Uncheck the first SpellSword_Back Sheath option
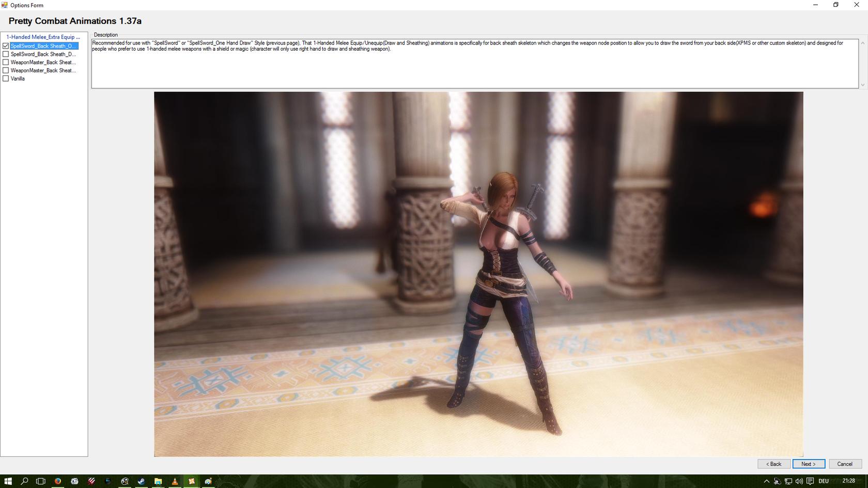The height and width of the screenshot is (488, 868). 6,46
